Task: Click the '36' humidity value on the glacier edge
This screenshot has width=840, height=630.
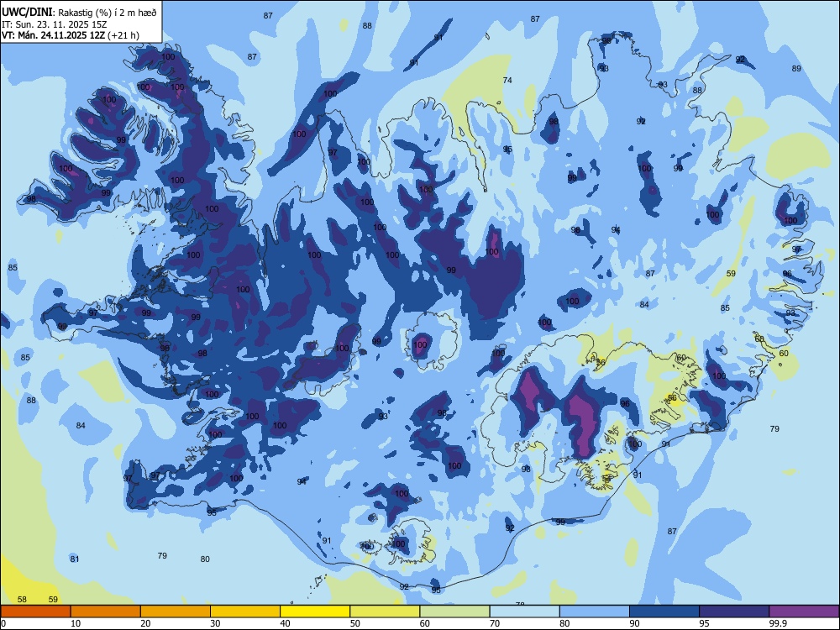Action: pyautogui.click(x=601, y=363)
